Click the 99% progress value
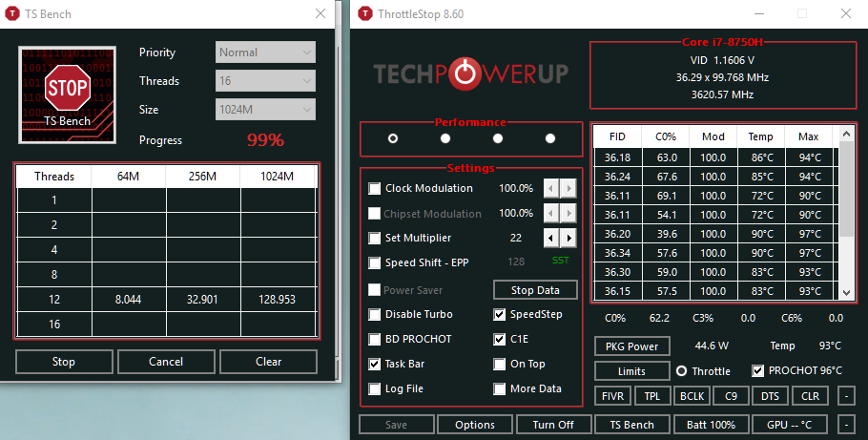 [x=266, y=140]
